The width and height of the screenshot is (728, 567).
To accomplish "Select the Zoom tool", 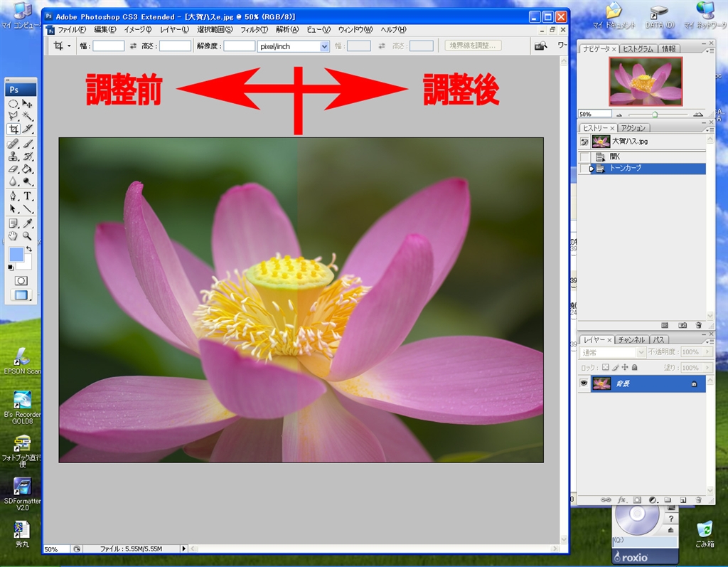I will pos(28,236).
